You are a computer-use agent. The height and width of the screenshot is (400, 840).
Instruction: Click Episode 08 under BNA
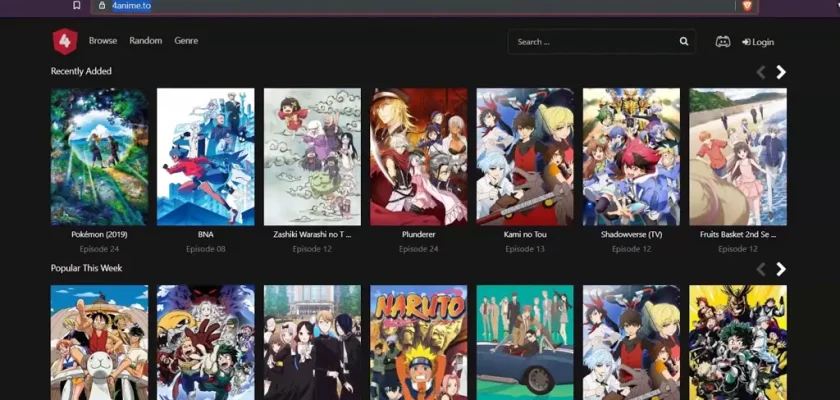pyautogui.click(x=206, y=249)
